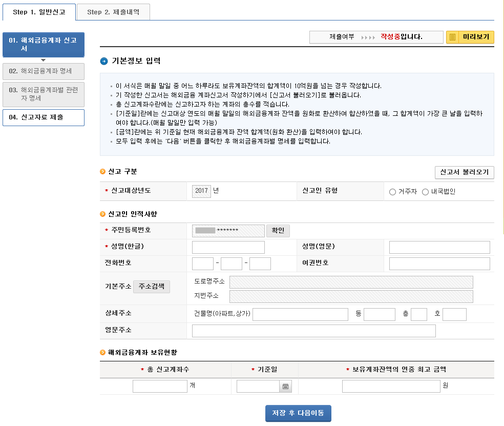Select the 내국법인 radio button
The width and height of the screenshot is (504, 426).
coord(425,192)
